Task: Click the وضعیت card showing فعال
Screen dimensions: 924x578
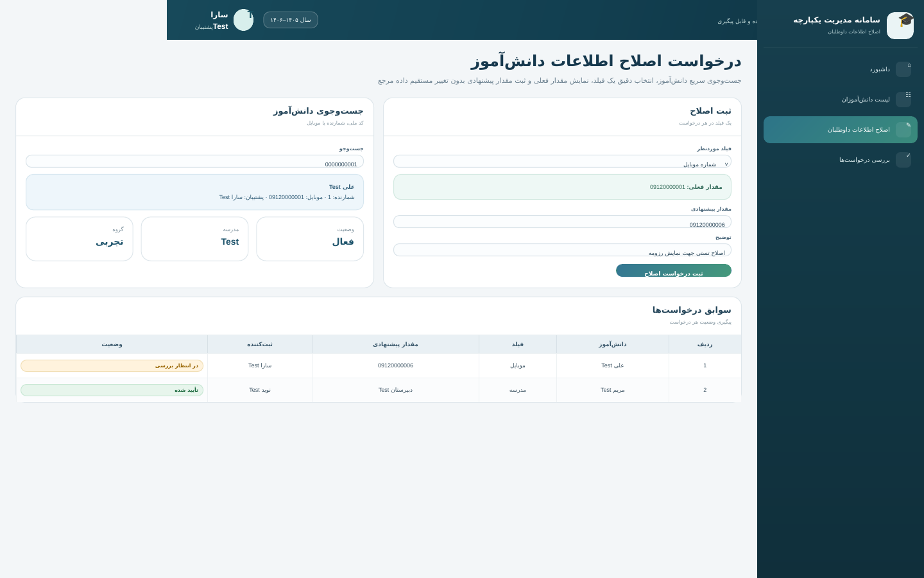Action: click(310, 239)
